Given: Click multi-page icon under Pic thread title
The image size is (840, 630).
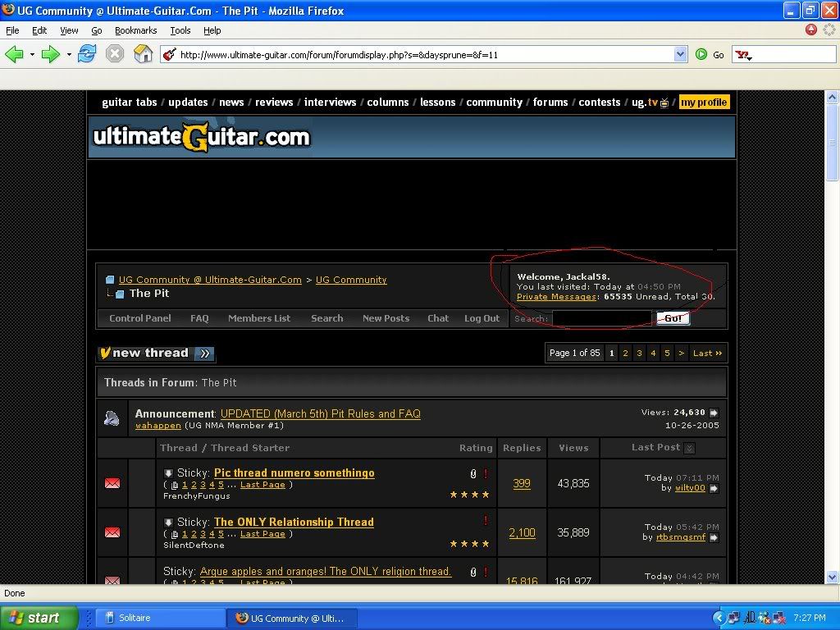Looking at the screenshot, I should point(174,486).
